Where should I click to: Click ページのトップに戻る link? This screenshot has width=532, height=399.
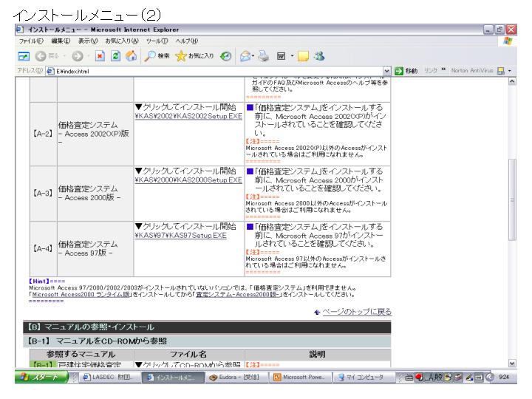tap(357, 312)
